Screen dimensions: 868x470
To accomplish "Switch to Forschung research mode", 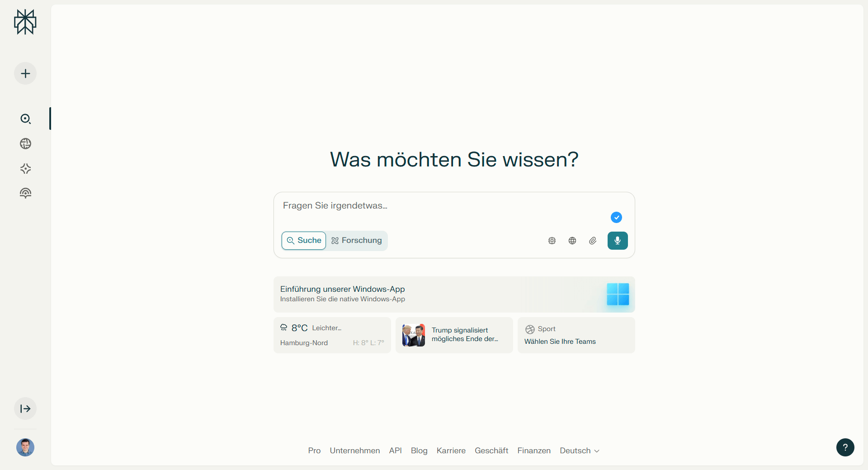I will pos(357,240).
